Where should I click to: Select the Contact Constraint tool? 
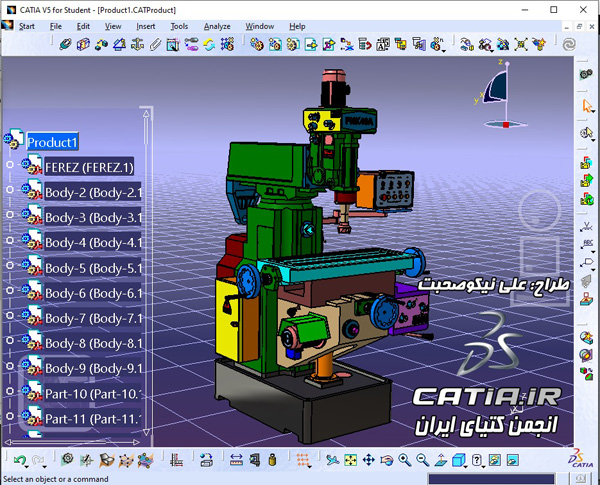pyautogui.click(x=83, y=44)
